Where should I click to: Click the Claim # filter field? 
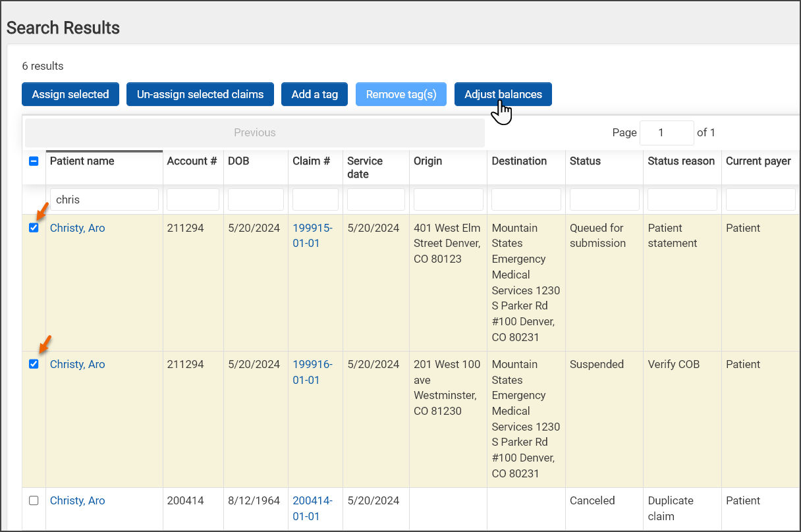[316, 199]
